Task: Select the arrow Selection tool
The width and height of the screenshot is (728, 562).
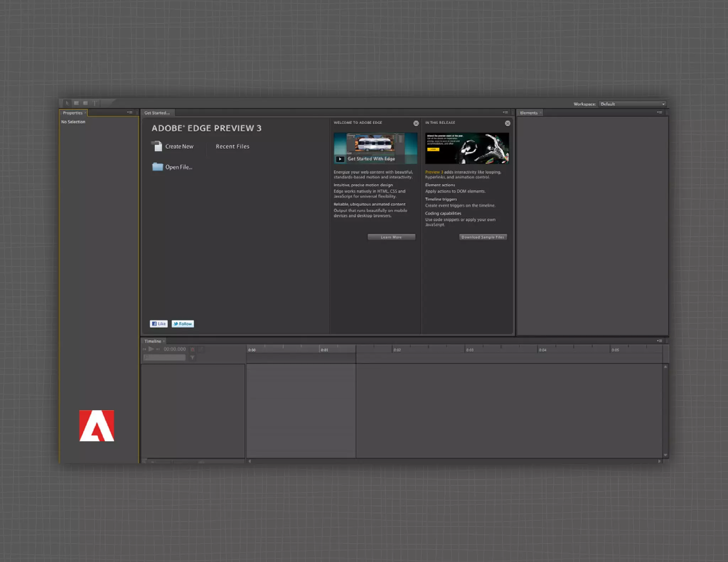Action: click(x=67, y=103)
